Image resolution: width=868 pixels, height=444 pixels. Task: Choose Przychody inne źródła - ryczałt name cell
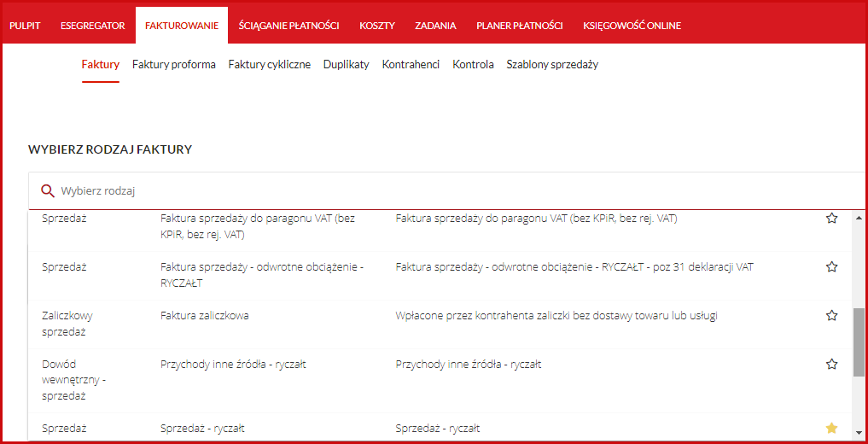coord(233,365)
